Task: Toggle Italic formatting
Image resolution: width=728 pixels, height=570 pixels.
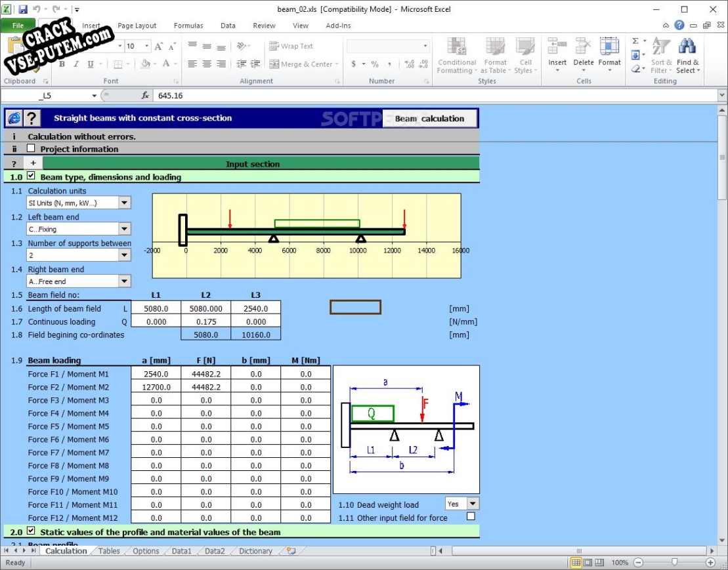Action: pyautogui.click(x=76, y=64)
